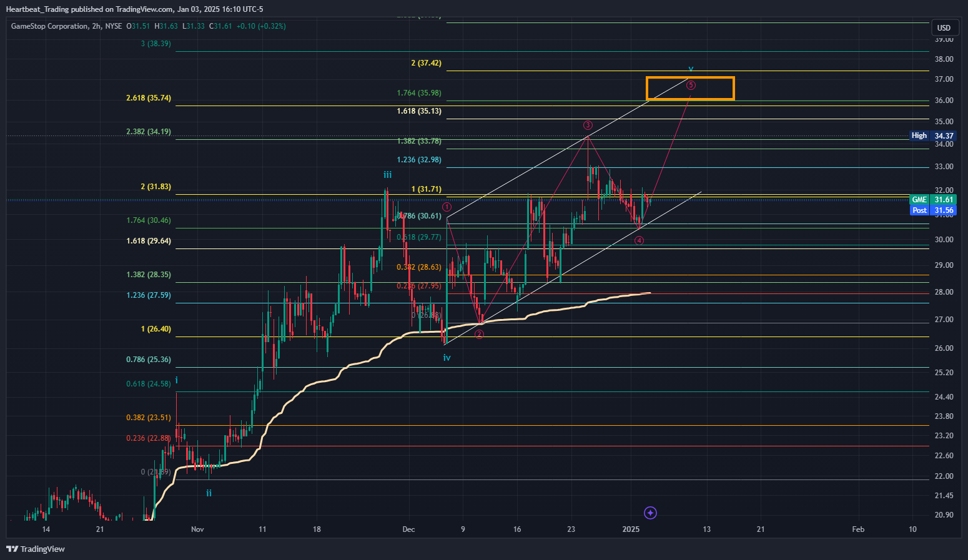Select teal wave label v

[x=691, y=69]
